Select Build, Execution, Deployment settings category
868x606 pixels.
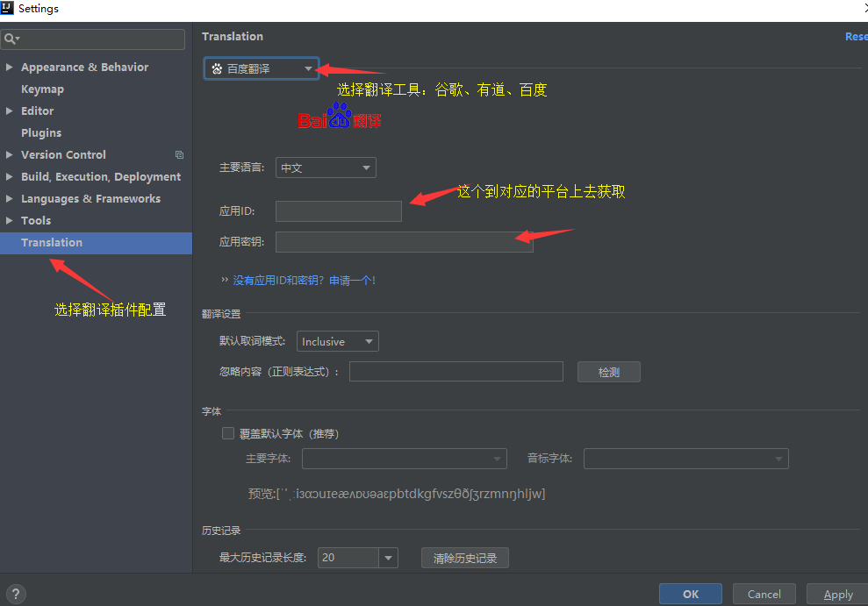[x=101, y=177]
